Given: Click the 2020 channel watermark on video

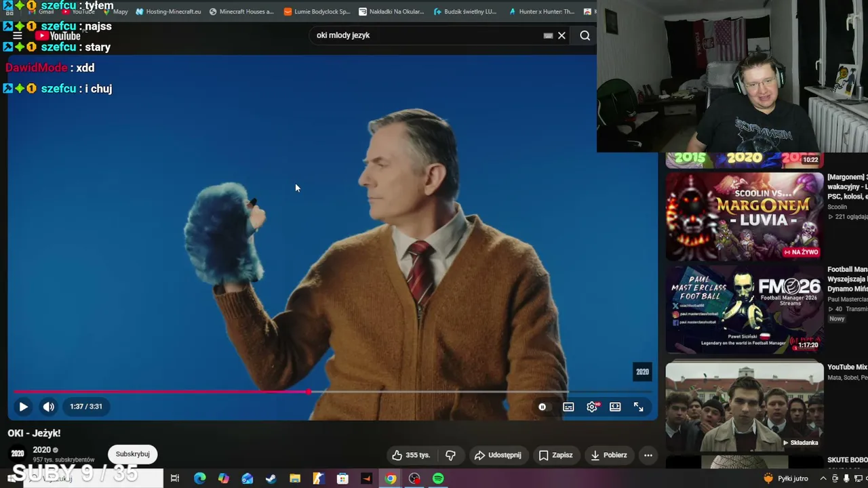Looking at the screenshot, I should tap(642, 371).
